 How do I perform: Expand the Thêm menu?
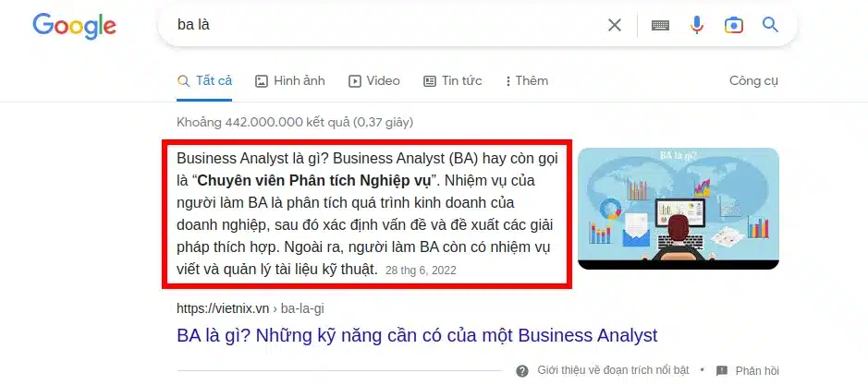527,80
